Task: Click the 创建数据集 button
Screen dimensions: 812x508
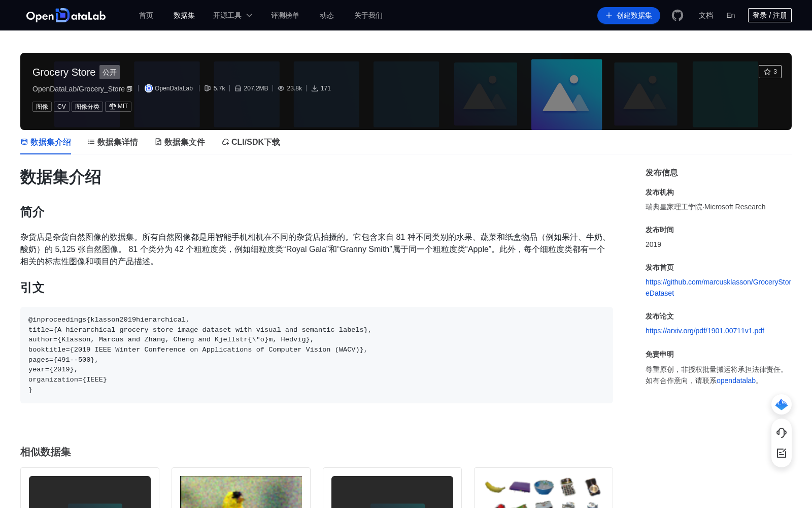Action: pos(629,15)
